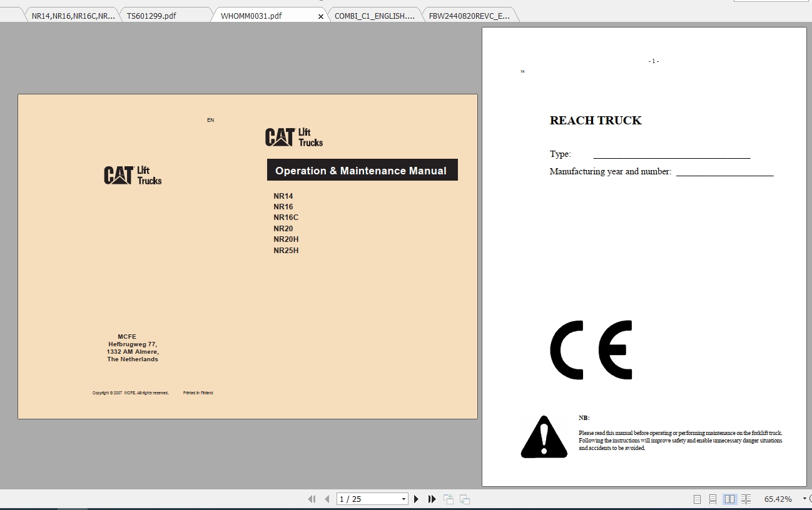The width and height of the screenshot is (812, 510).
Task: Switch to NR14,NR16,NR16C tab
Action: pyautogui.click(x=73, y=16)
